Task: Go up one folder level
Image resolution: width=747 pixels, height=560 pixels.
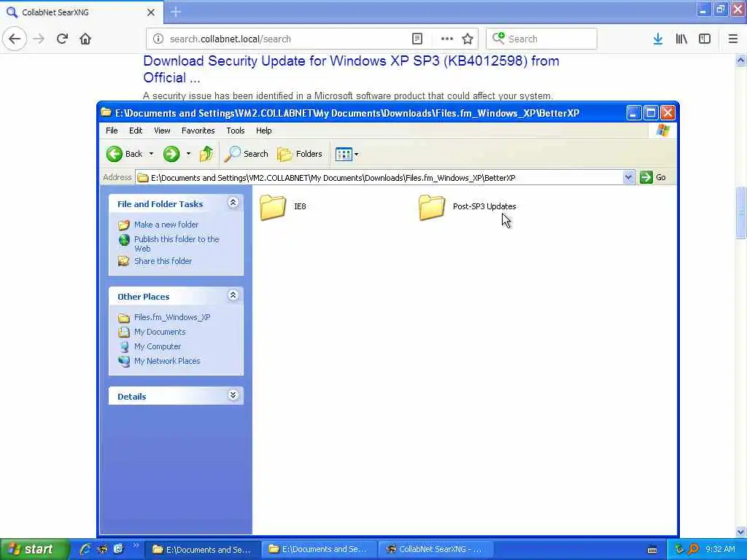Action: click(x=206, y=154)
